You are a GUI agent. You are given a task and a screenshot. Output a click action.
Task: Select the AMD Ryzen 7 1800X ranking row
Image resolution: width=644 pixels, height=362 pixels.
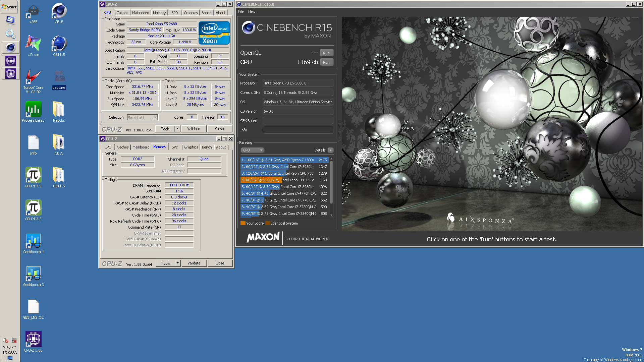[x=284, y=160]
